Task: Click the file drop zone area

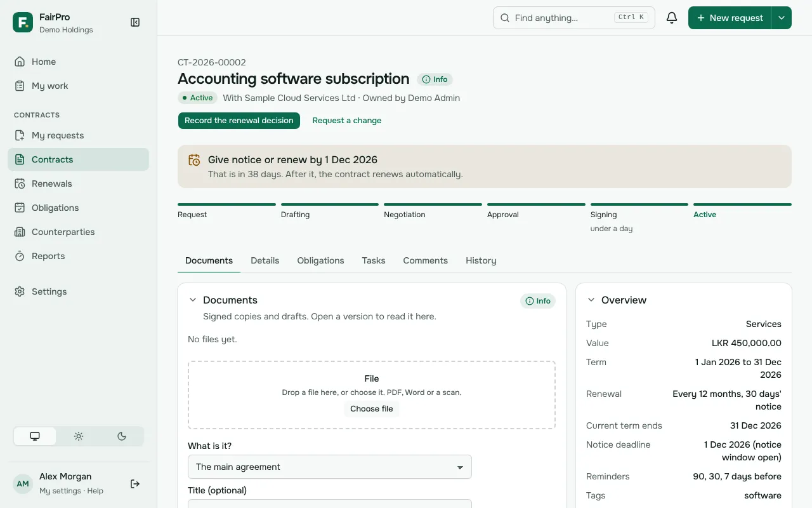Action: (372, 395)
